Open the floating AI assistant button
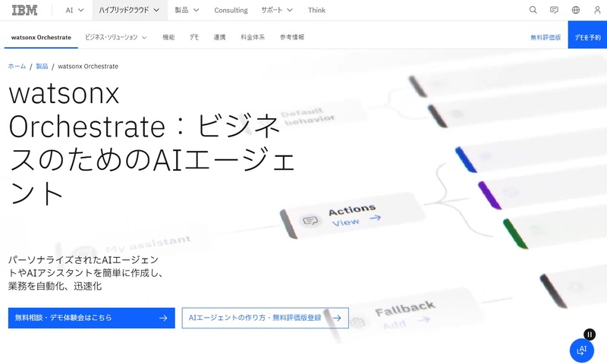 tap(582, 350)
